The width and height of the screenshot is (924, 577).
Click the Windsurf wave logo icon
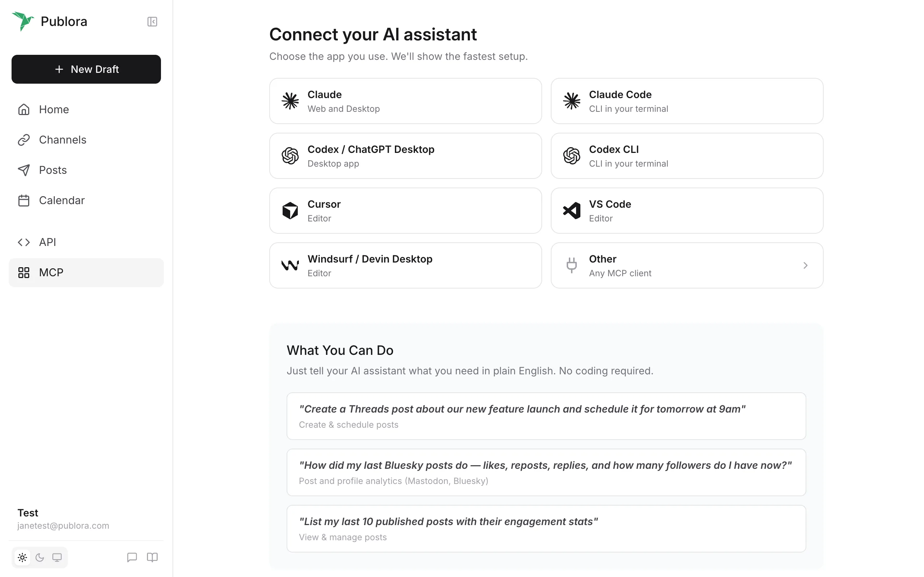[x=290, y=265]
